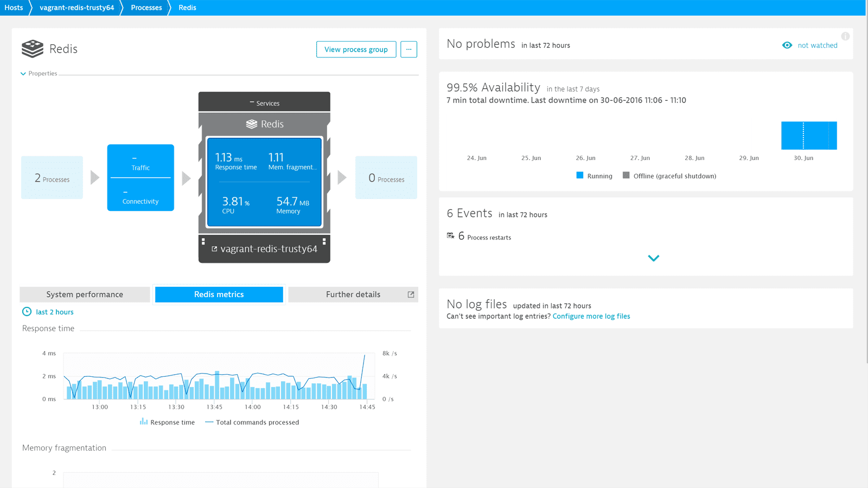
Task: Click the 1.11 Mem. fragmentation metric
Action: click(292, 161)
